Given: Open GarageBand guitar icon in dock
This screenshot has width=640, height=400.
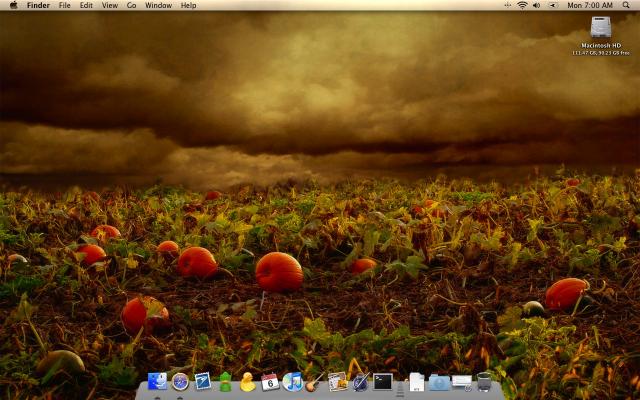Looking at the screenshot, I should click(315, 381).
